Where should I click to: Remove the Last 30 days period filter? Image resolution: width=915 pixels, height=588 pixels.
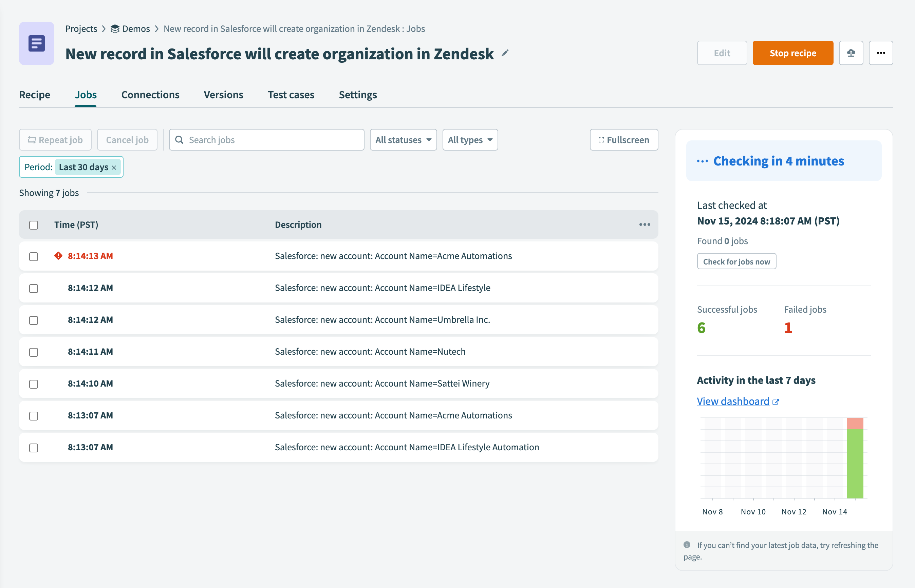click(x=114, y=168)
